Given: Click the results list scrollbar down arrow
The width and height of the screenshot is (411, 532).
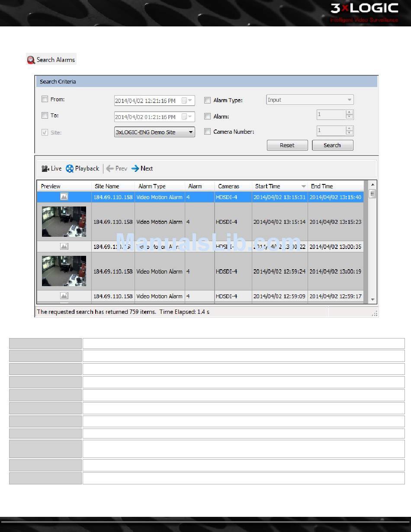Looking at the screenshot, I should (372, 300).
